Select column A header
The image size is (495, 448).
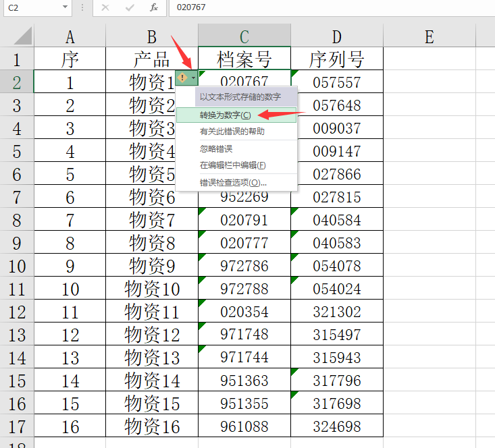coord(70,36)
